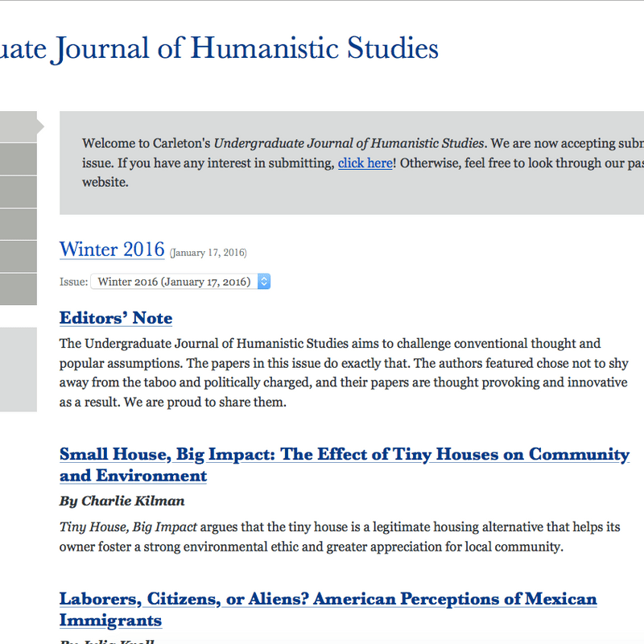This screenshot has width=644, height=644.
Task: Click the Journal of Humanistic Studies header
Action: [x=219, y=48]
